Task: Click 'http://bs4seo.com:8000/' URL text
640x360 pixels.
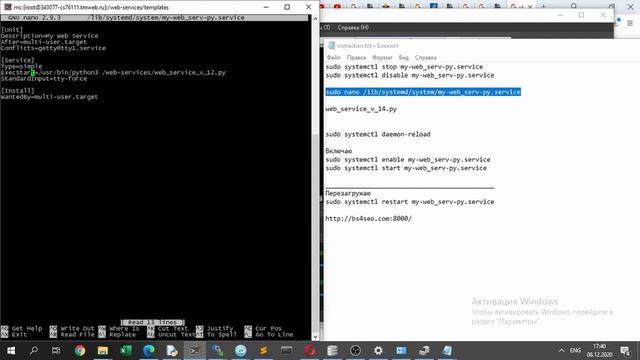Action: click(x=369, y=219)
